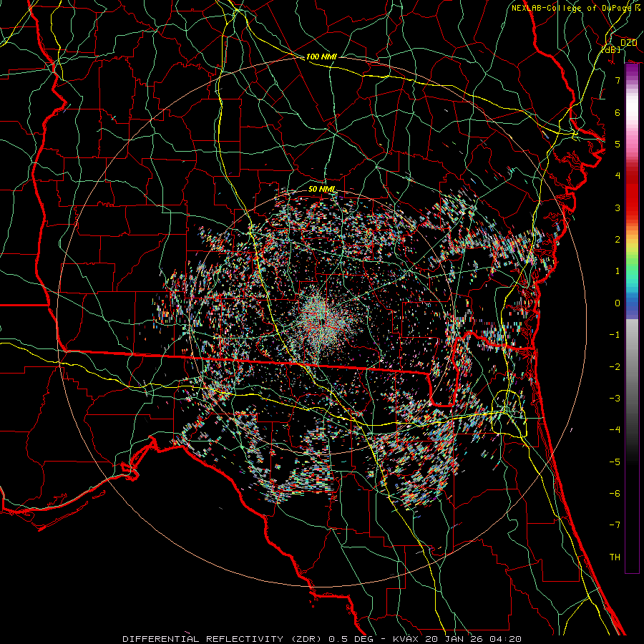Click the TH threshold label on the scale
The image size is (644, 644).
coord(615,557)
